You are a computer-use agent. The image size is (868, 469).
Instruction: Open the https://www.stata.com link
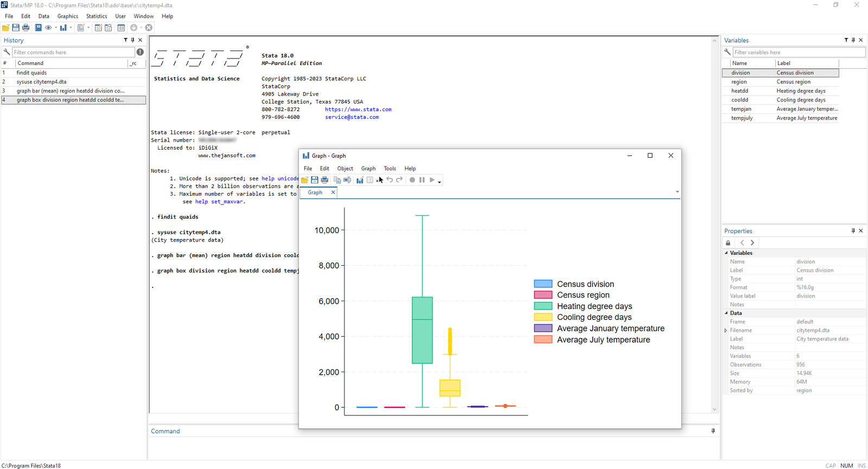tap(358, 110)
